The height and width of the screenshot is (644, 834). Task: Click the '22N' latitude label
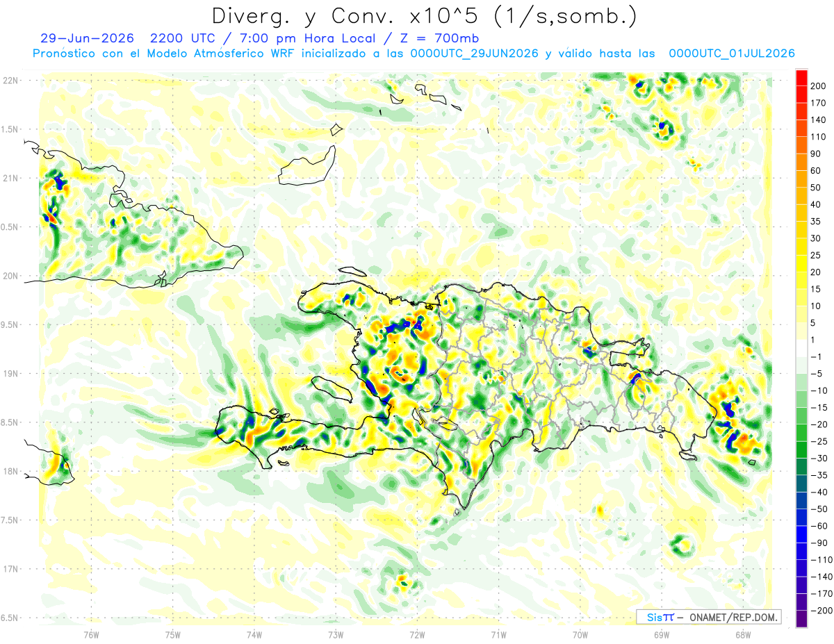(11, 80)
